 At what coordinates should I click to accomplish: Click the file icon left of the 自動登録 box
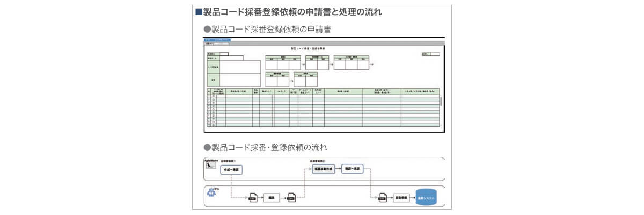383,197
